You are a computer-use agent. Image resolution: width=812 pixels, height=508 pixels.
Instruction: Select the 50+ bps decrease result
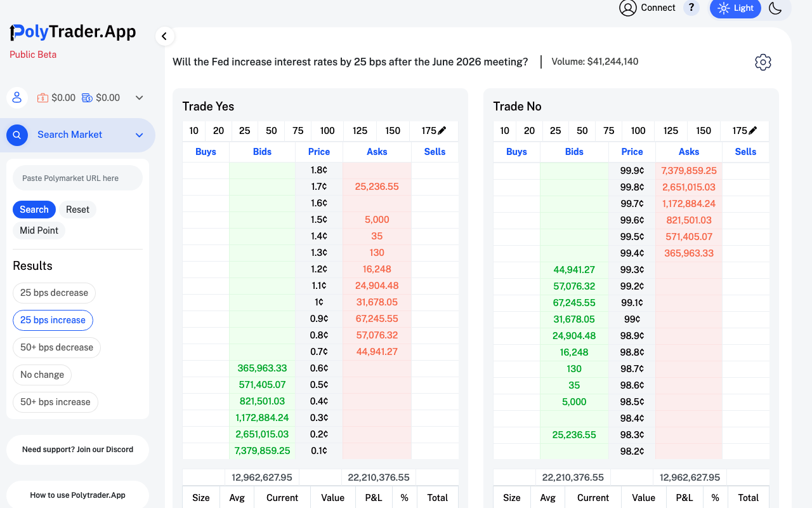point(56,347)
